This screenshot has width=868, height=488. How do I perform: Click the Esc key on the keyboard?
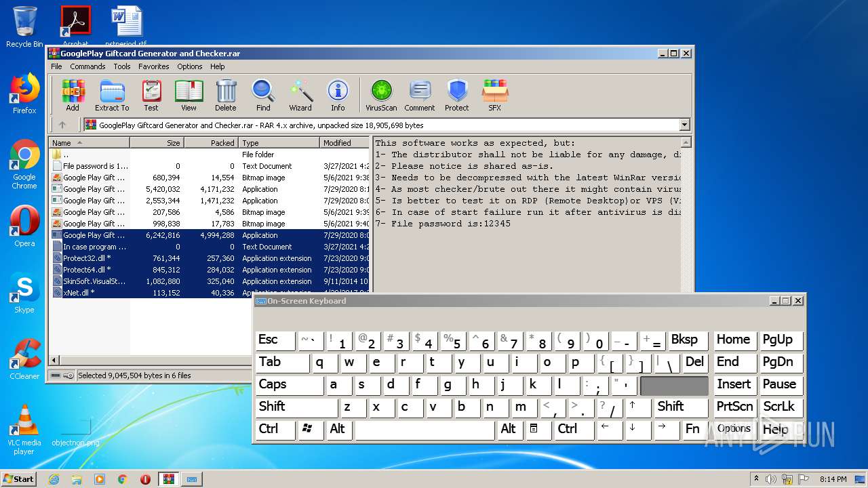point(275,340)
